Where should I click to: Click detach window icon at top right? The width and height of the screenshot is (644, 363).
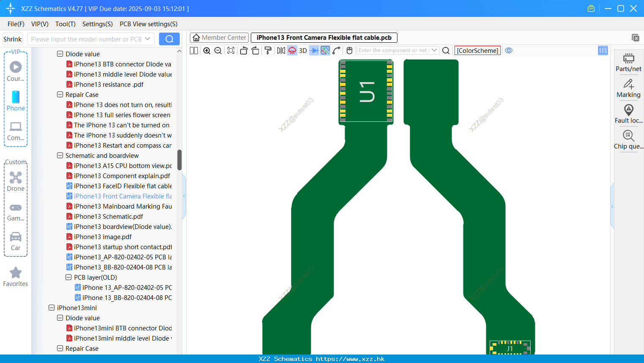(x=635, y=38)
